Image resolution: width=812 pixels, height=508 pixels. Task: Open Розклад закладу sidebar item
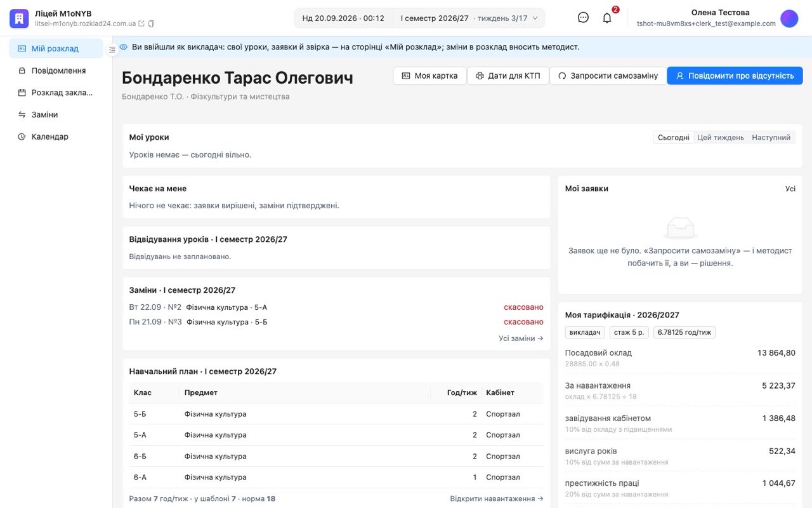click(x=56, y=93)
